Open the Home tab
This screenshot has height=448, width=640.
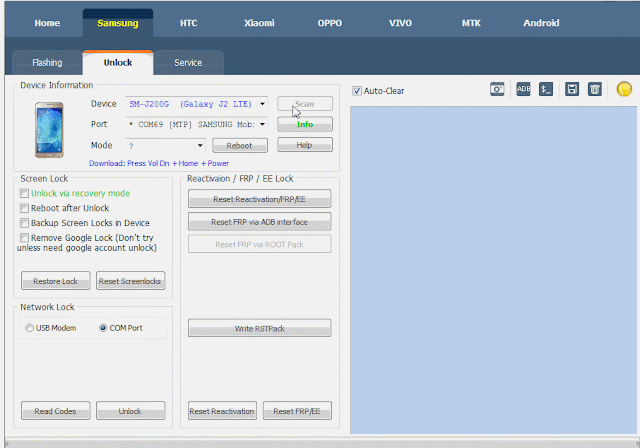(47, 23)
